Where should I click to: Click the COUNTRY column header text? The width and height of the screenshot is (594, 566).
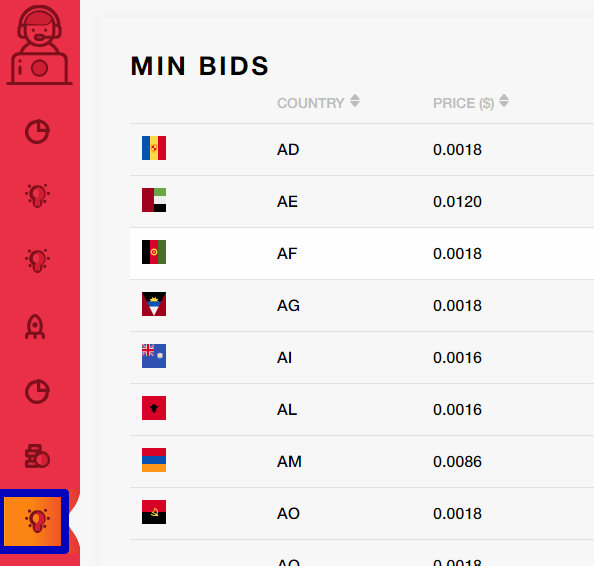(x=311, y=103)
